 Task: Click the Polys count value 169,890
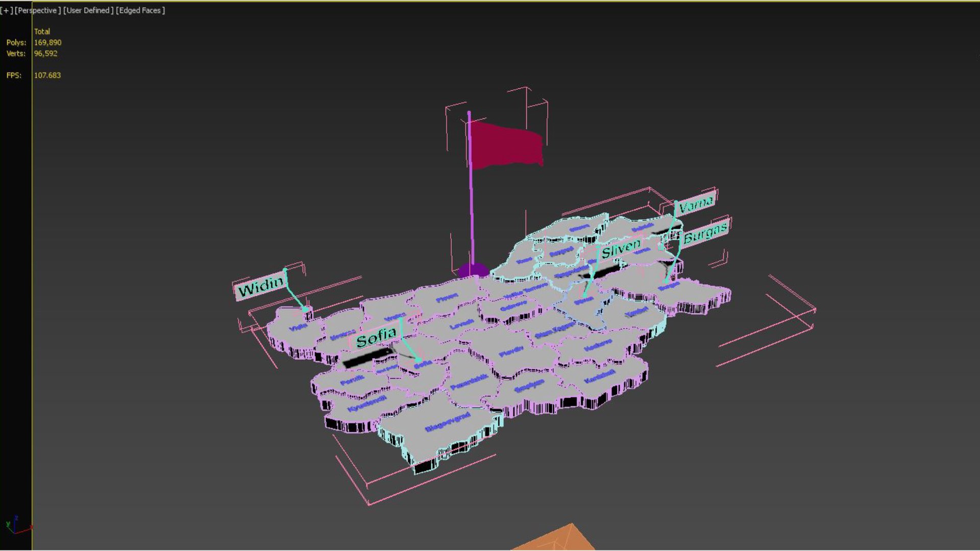(47, 43)
